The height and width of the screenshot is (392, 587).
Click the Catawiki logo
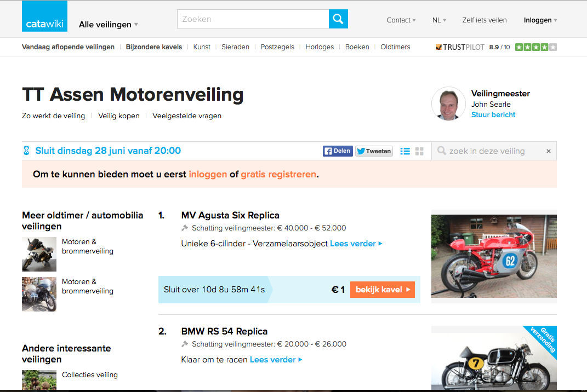point(44,16)
